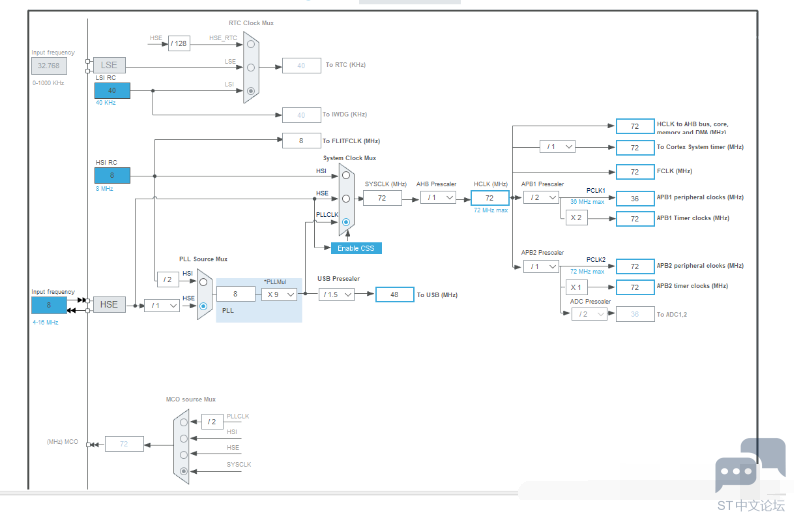The height and width of the screenshot is (521, 794).
Task: Click the LSI RC 40 value box
Action: point(112,91)
